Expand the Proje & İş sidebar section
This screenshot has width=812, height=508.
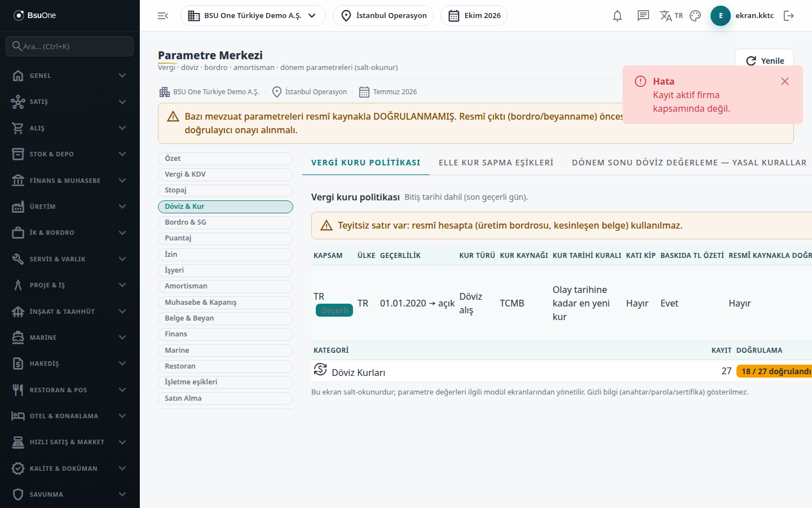[x=69, y=285]
